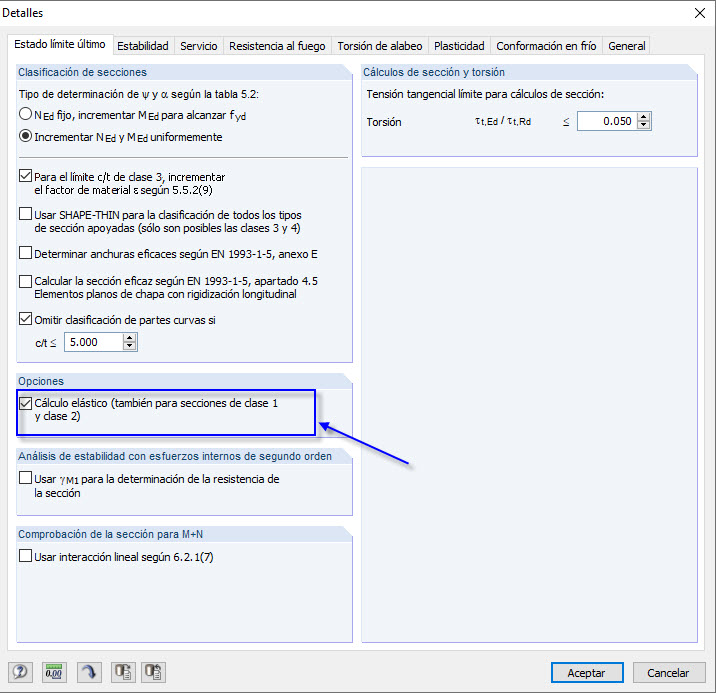Toggle 'Para el límite c/t de clase 3' checkbox

click(26, 176)
